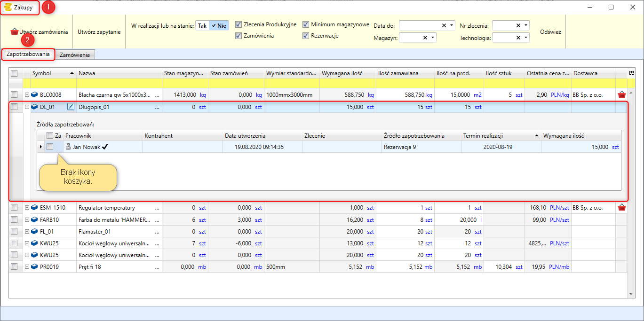
Task: Open the Magazyn dropdown list
Action: (x=432, y=38)
